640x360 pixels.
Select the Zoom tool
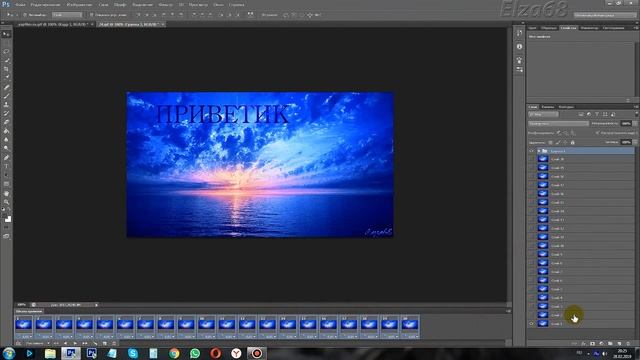point(7,202)
